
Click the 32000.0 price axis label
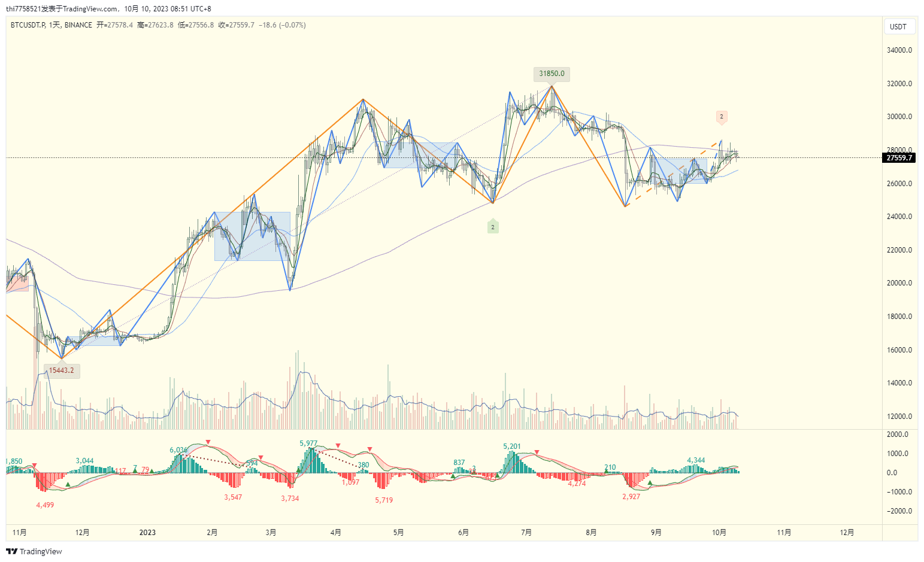pyautogui.click(x=899, y=84)
